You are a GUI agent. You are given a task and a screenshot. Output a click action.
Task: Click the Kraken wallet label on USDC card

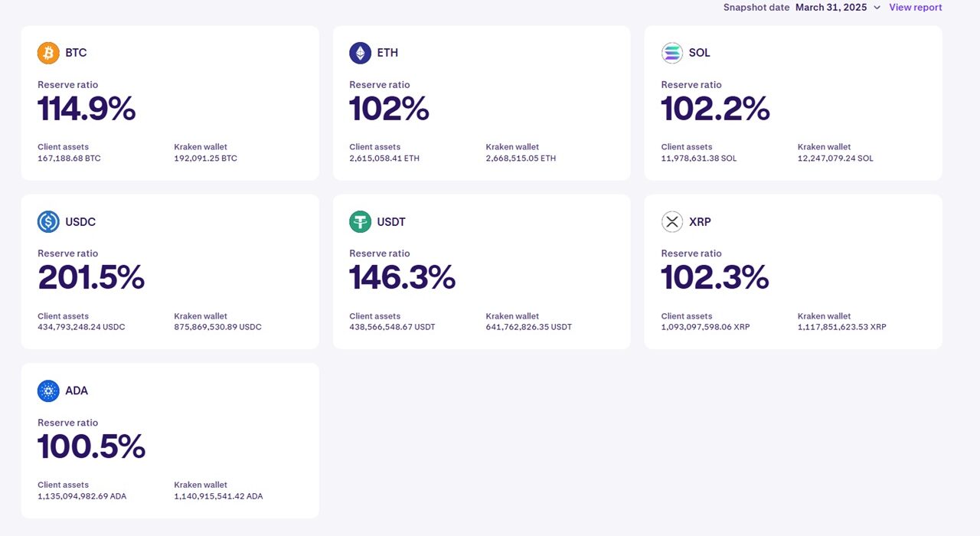201,316
